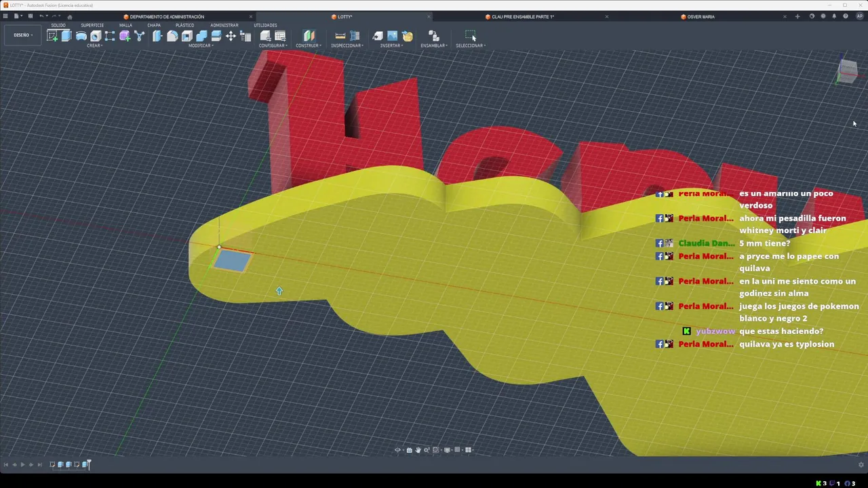868x488 pixels.
Task: Select the Create Sketch tool icon
Action: pyautogui.click(x=52, y=36)
